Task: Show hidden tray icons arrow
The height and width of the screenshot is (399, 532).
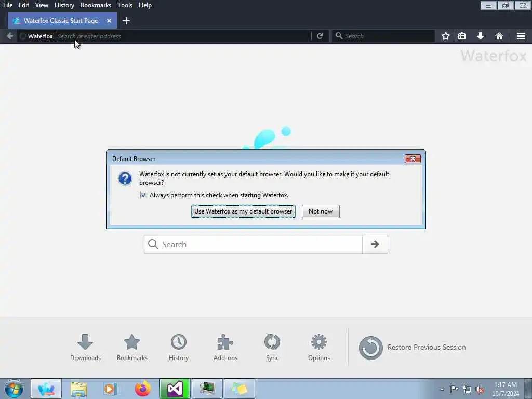Action: point(442,389)
